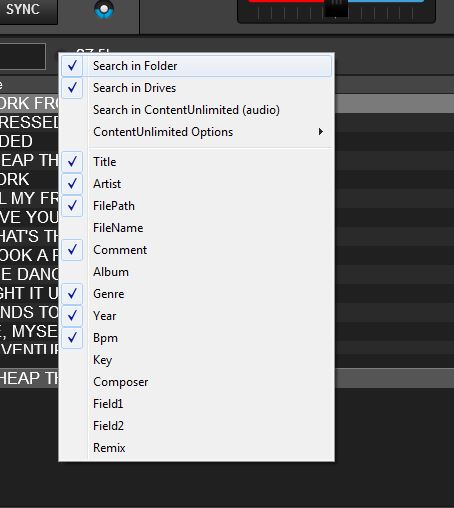Screen dimensions: 454x508
Task: Click the Genre checkmark icon
Action: (72, 294)
